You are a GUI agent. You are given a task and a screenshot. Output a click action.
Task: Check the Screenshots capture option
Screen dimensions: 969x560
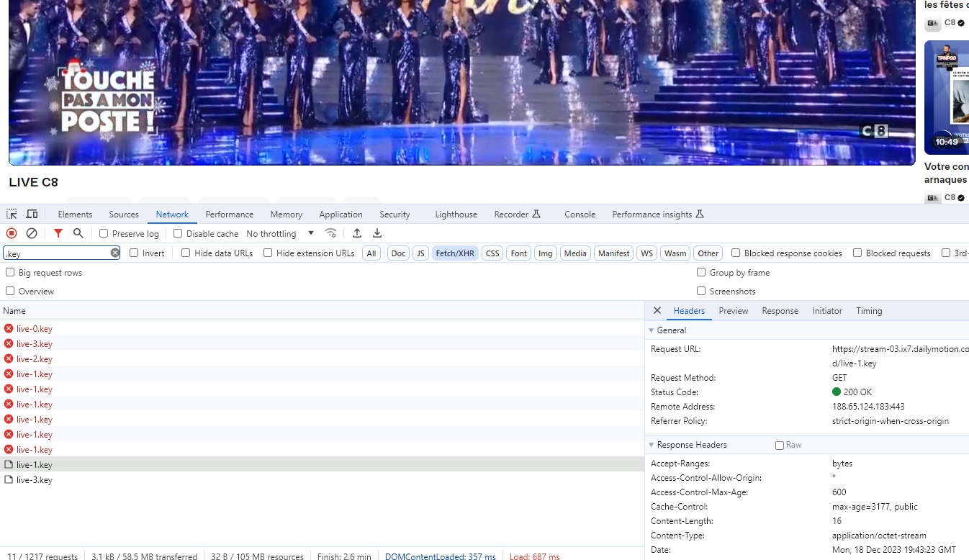(x=701, y=291)
